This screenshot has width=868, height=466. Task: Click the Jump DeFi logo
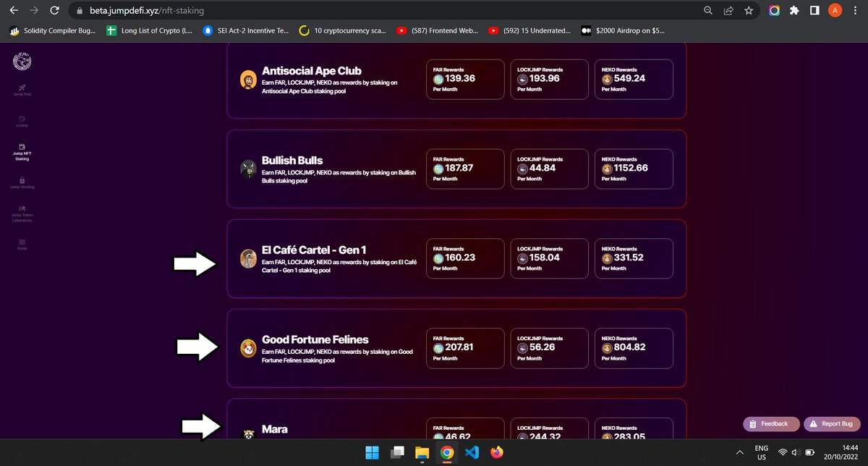click(x=22, y=62)
